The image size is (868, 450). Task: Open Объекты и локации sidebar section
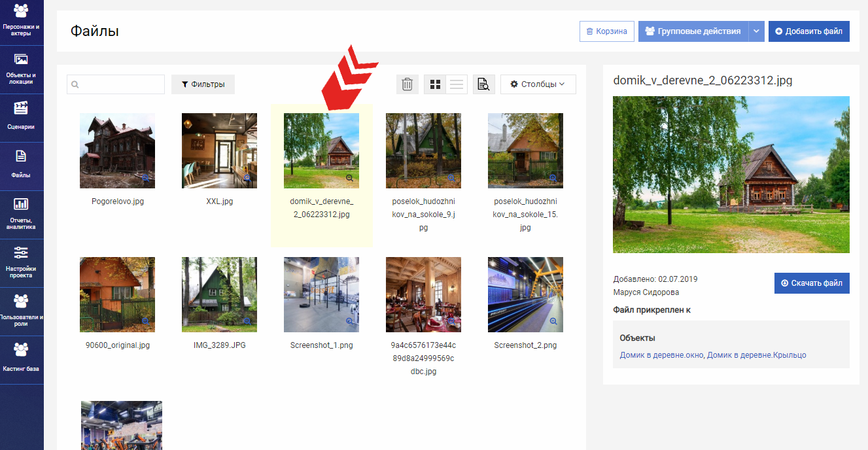tap(22, 69)
